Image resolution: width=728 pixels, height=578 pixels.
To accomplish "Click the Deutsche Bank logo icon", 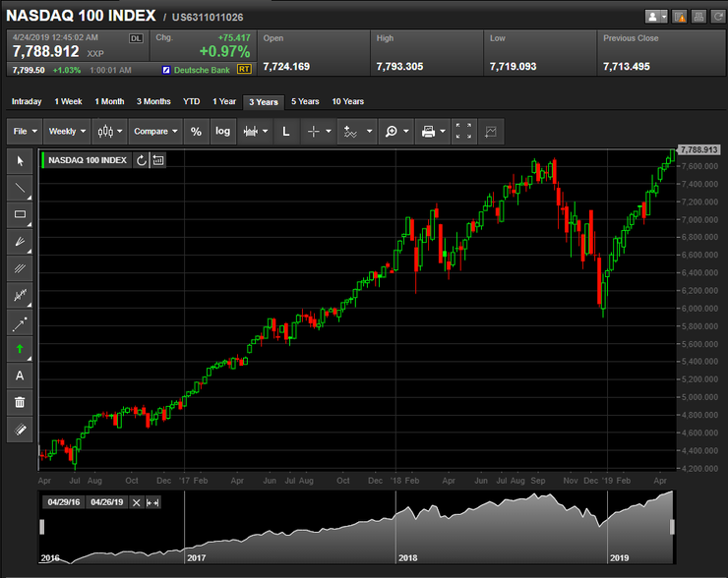I will pos(166,70).
